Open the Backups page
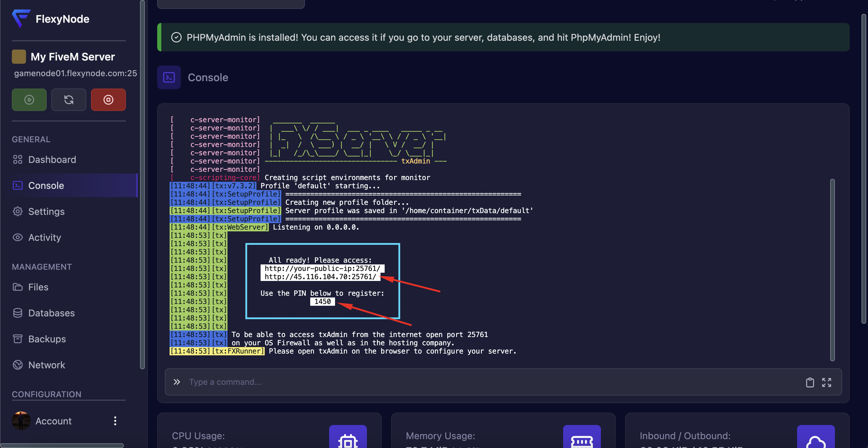Screen dimensions: 868x448 (x=47, y=339)
